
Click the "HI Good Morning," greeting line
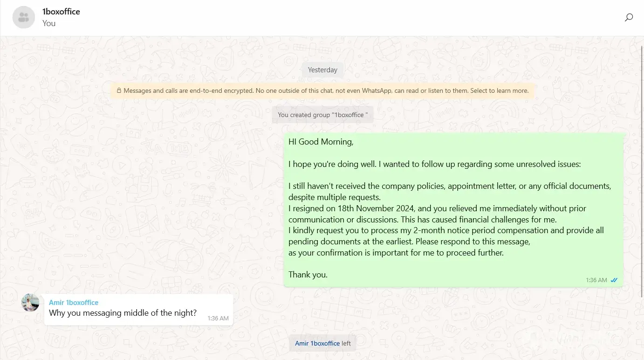(321, 142)
